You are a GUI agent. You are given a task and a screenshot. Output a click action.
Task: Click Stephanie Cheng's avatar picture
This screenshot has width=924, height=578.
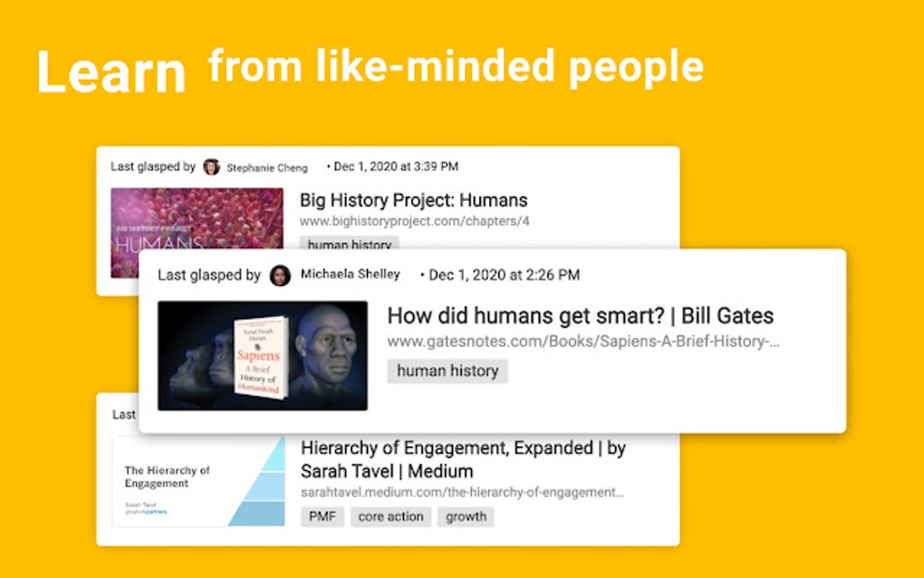[212, 168]
